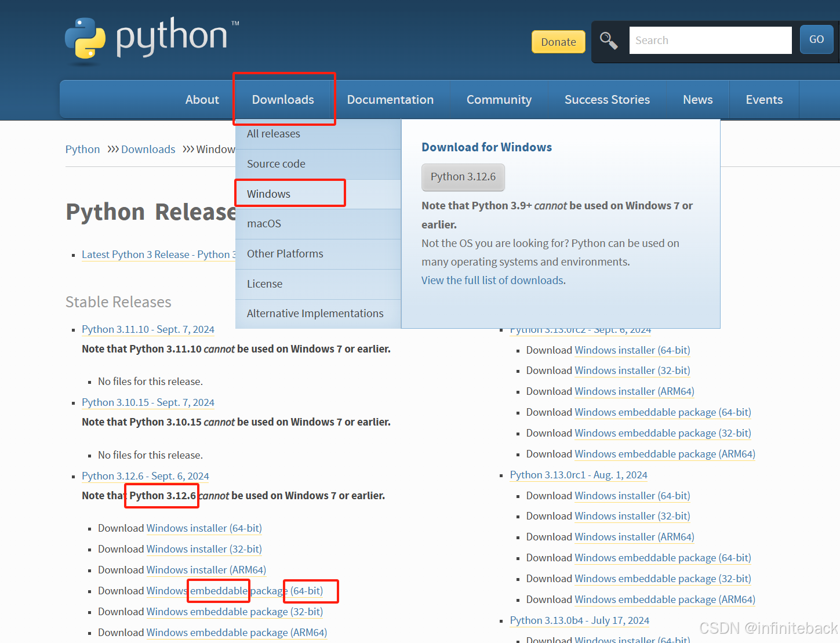
Task: Download 3.13.0rc2 Windows installer (32-bit)
Action: pos(632,370)
